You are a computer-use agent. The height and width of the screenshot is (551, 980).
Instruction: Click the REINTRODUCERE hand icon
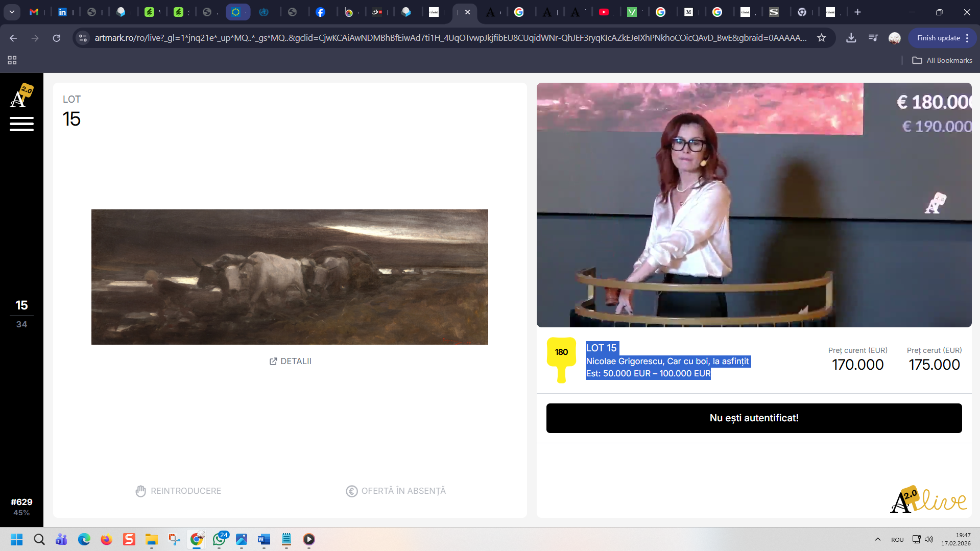[x=140, y=491]
